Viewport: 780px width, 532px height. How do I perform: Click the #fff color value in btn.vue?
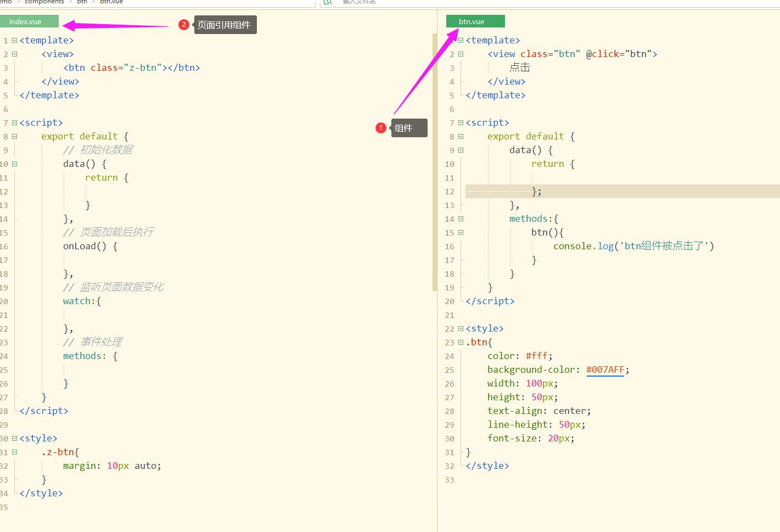pos(536,356)
